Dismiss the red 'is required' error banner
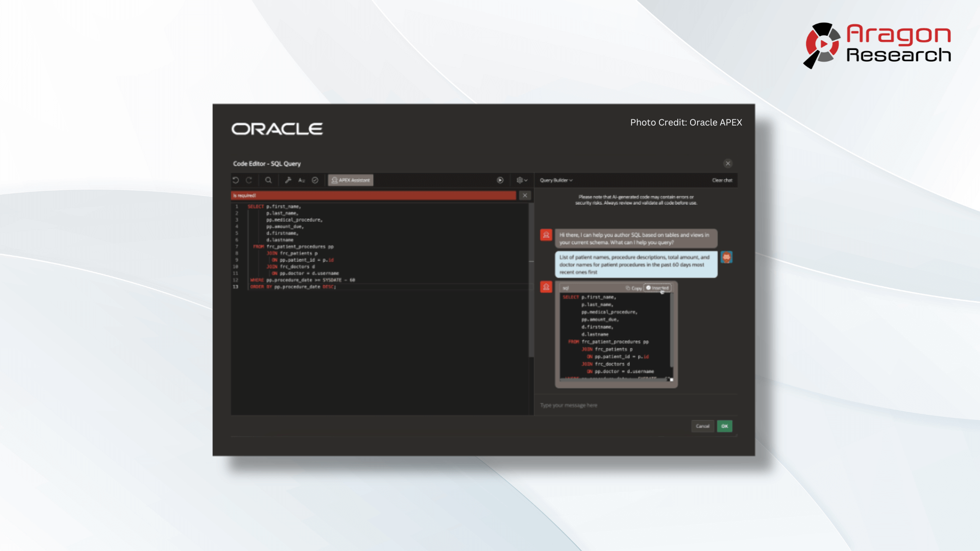980x551 pixels. point(525,195)
